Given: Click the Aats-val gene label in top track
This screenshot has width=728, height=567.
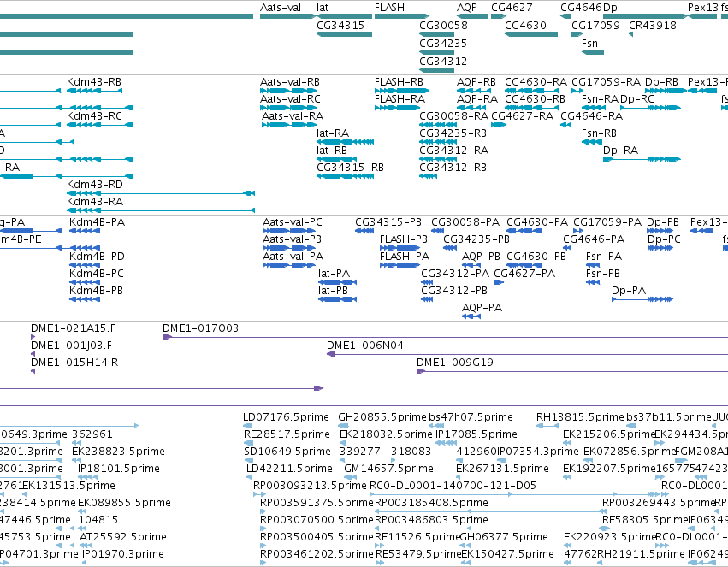Looking at the screenshot, I should point(281,8).
